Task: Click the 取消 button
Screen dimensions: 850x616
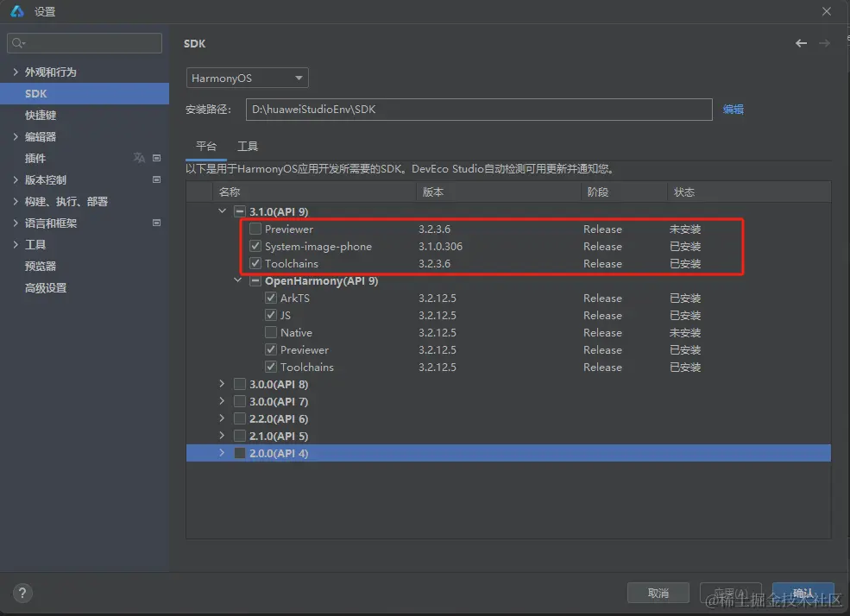Action: [x=658, y=593]
